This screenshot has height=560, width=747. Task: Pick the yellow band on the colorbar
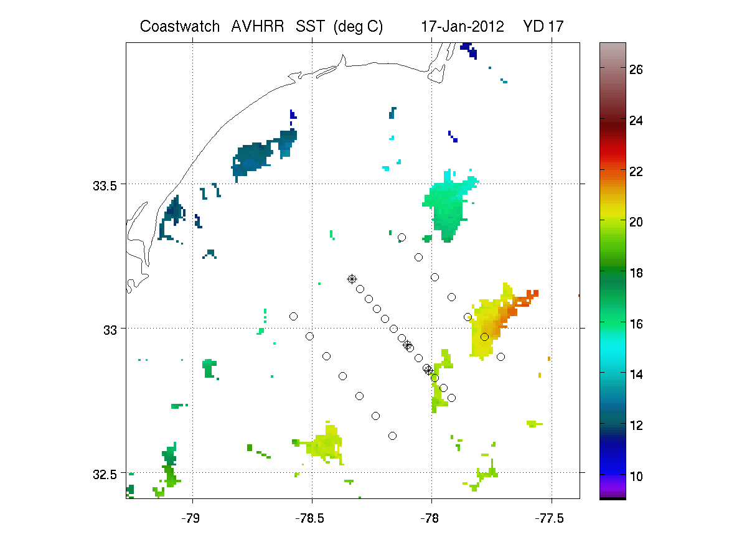point(613,215)
